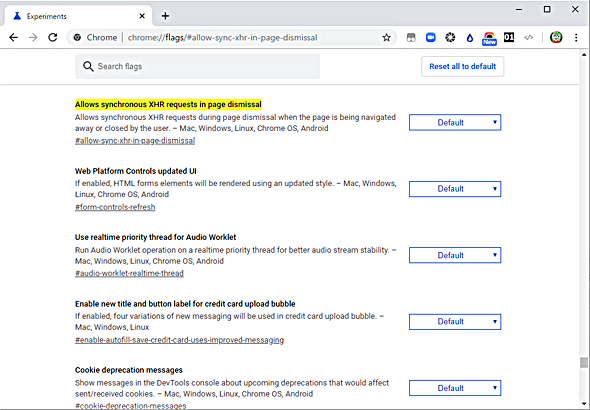Click the Chrome site info icon
Viewport: 590px width, 410px height.
(x=77, y=37)
